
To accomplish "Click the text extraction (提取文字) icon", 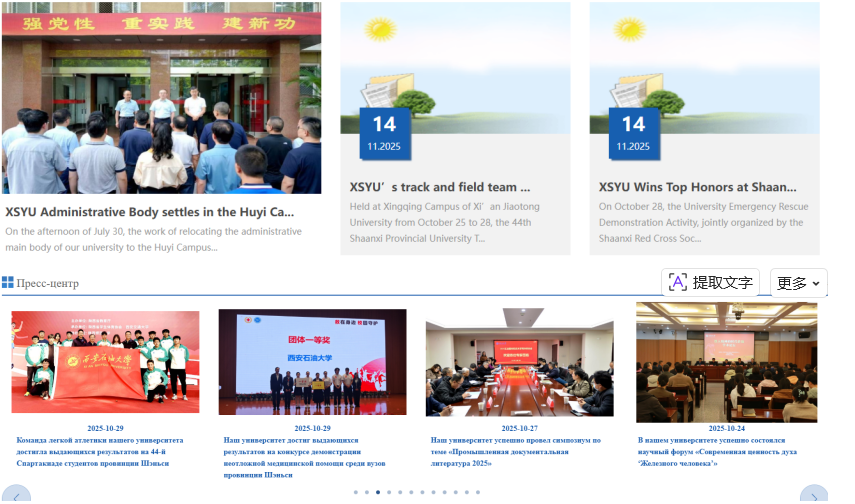I will (678, 282).
